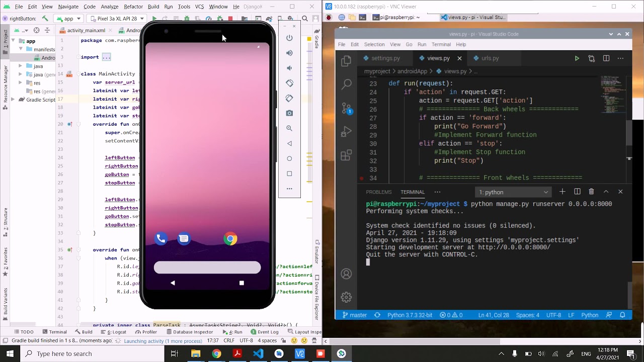Click Android Studio search everywhere magnifier

tap(305, 19)
